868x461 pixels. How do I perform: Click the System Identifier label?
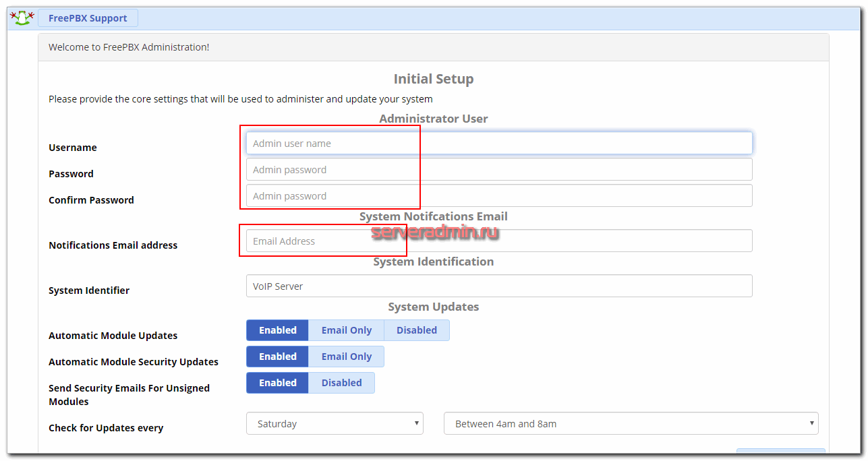pyautogui.click(x=89, y=290)
